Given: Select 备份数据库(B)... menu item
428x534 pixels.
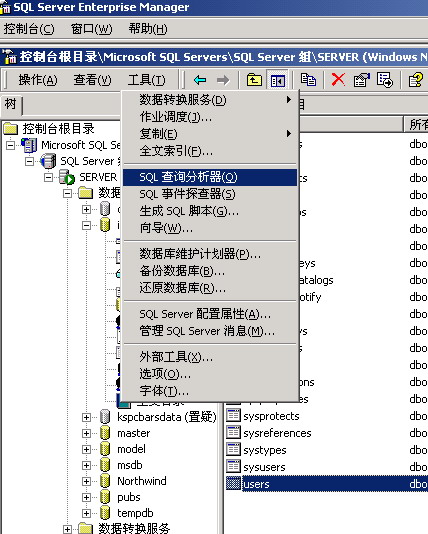Looking at the screenshot, I should tap(210, 271).
